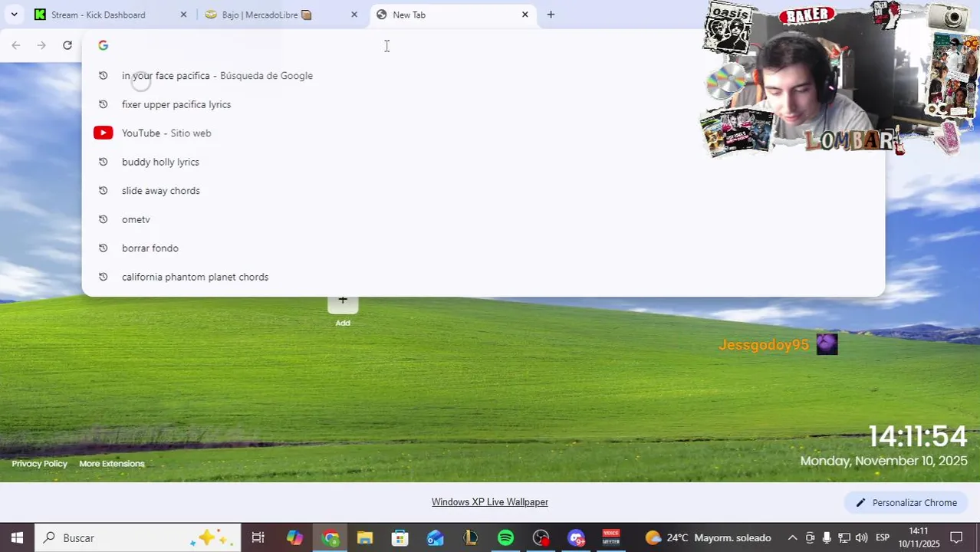Open OBS Studio from the taskbar
This screenshot has height=552, width=980.
[x=541, y=538]
